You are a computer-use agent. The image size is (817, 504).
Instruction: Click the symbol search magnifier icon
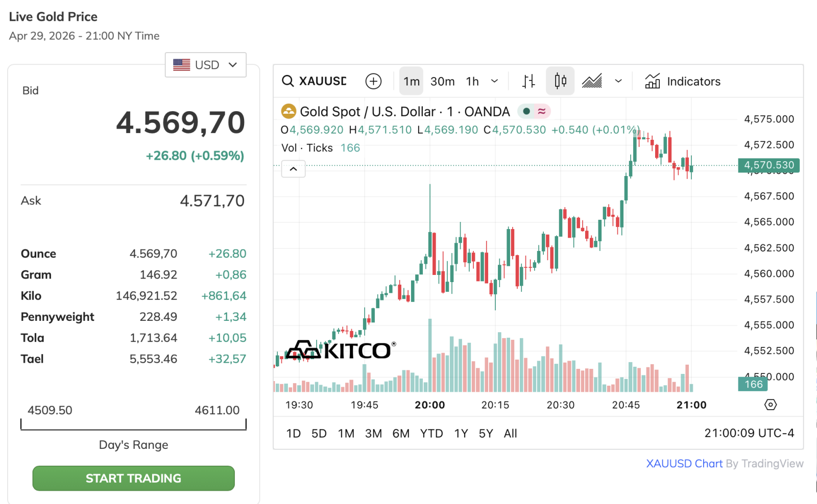[x=288, y=81]
